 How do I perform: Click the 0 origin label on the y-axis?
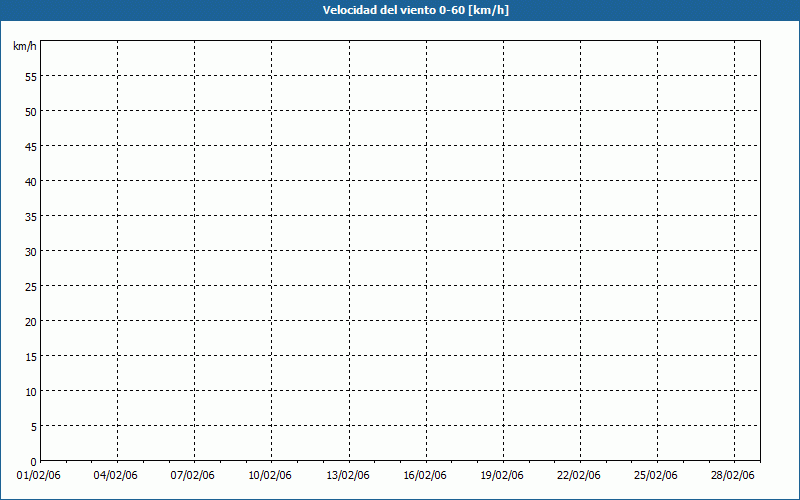coord(34,461)
